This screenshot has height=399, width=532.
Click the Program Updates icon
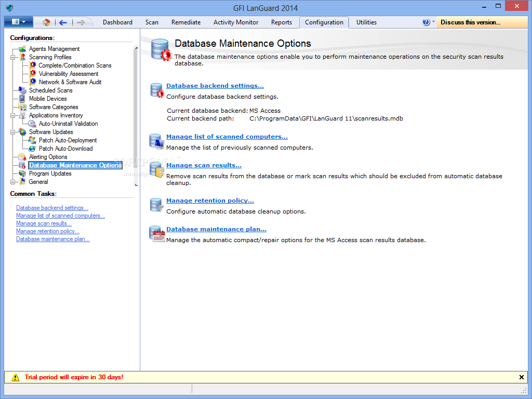point(22,174)
